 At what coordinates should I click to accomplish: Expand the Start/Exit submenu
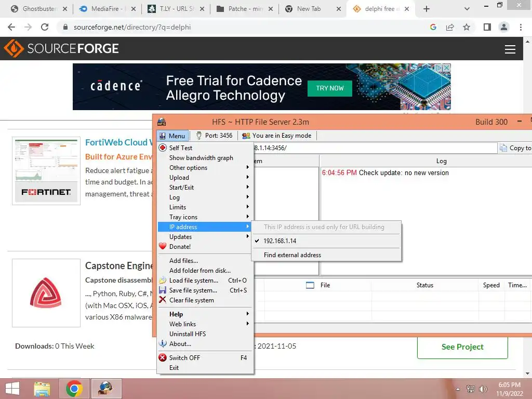[x=206, y=187]
